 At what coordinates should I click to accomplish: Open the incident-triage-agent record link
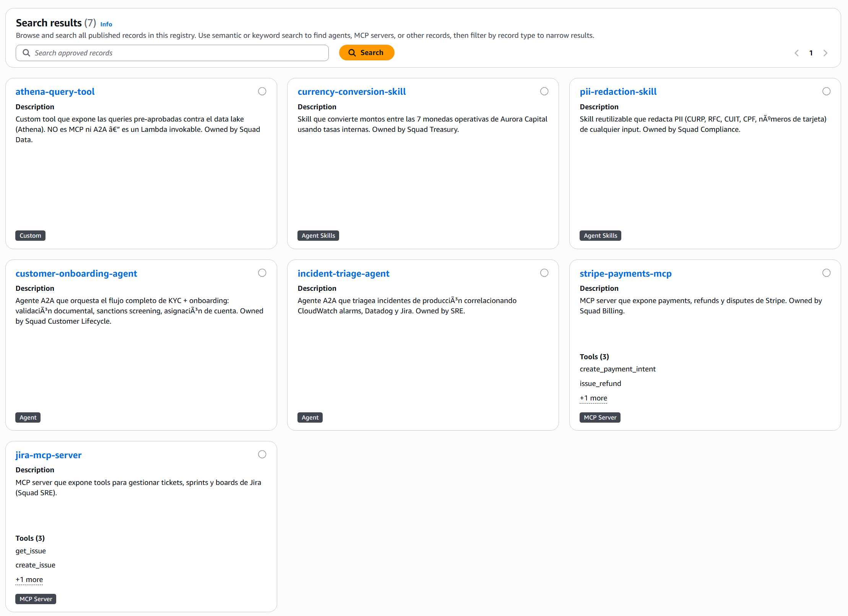click(343, 274)
